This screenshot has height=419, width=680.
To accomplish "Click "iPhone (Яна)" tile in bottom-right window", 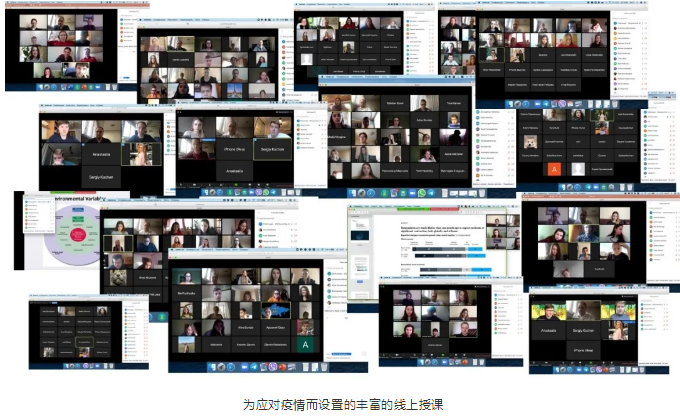I will [581, 350].
